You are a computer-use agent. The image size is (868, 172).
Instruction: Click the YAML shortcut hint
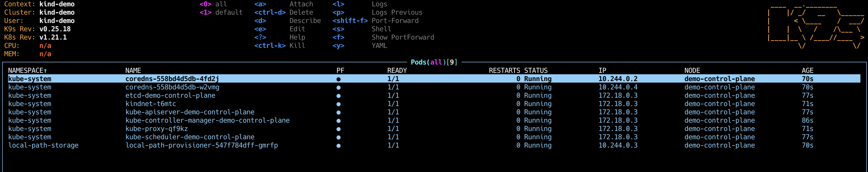tap(380, 46)
